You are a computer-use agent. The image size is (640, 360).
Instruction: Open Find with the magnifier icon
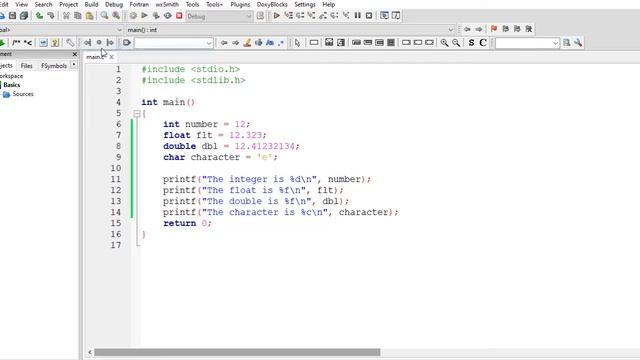click(x=104, y=16)
